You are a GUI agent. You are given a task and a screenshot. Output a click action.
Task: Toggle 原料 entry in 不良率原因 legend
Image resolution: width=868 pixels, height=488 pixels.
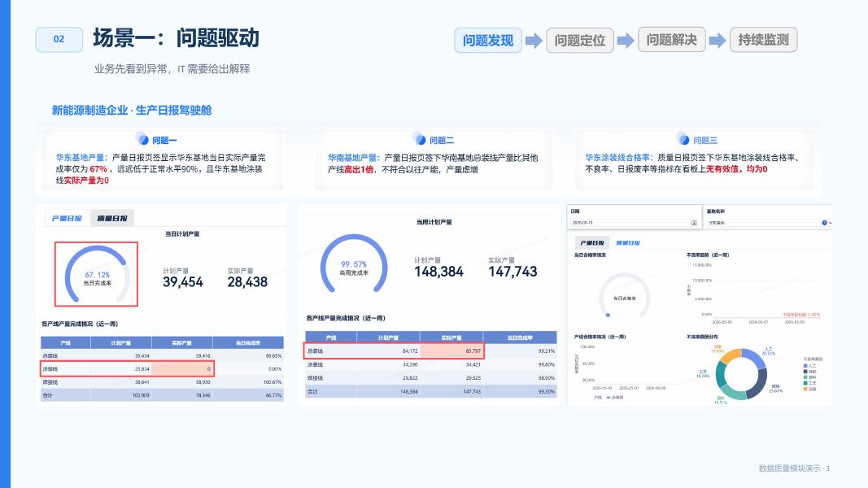pos(809,377)
